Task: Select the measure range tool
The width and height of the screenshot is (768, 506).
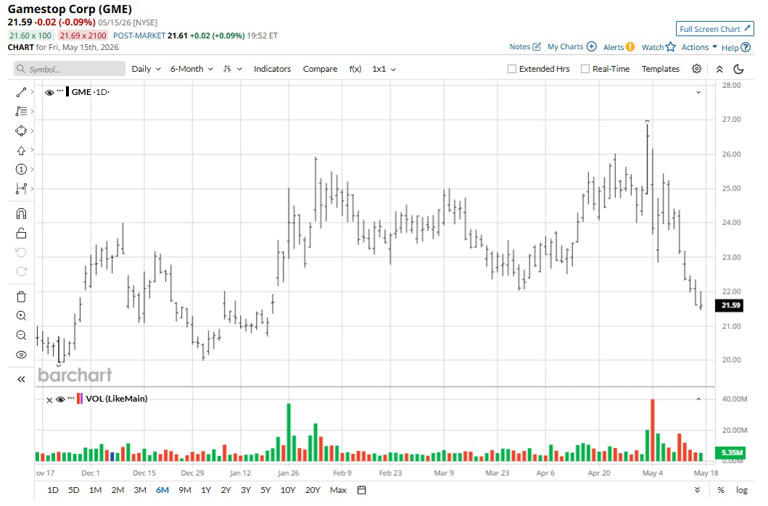Action: coord(21,189)
